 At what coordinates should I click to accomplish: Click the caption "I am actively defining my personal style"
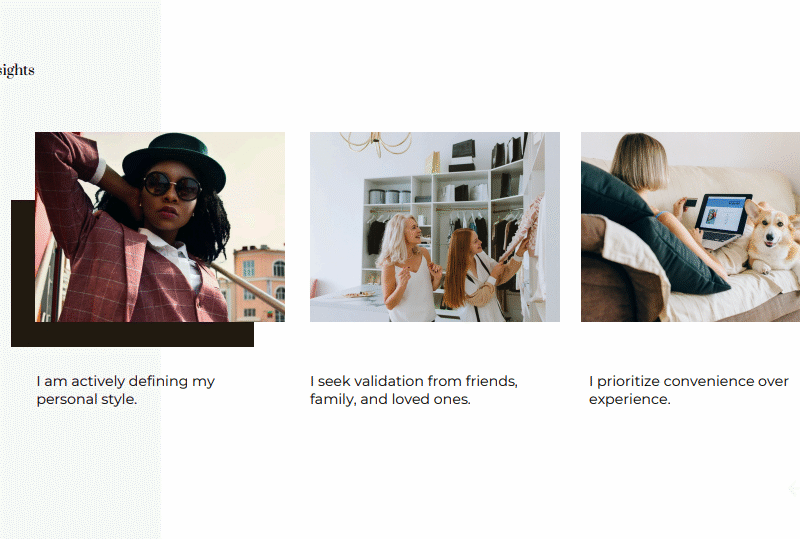coord(126,390)
